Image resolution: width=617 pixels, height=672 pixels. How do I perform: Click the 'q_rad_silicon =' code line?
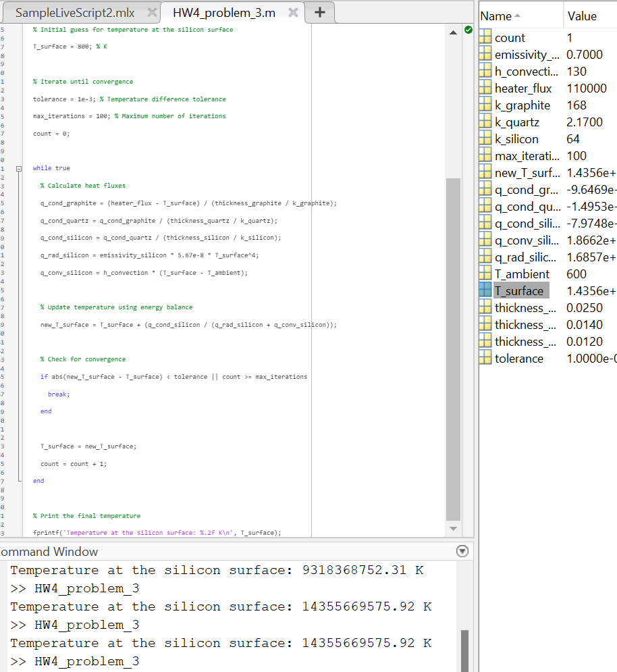(x=150, y=255)
